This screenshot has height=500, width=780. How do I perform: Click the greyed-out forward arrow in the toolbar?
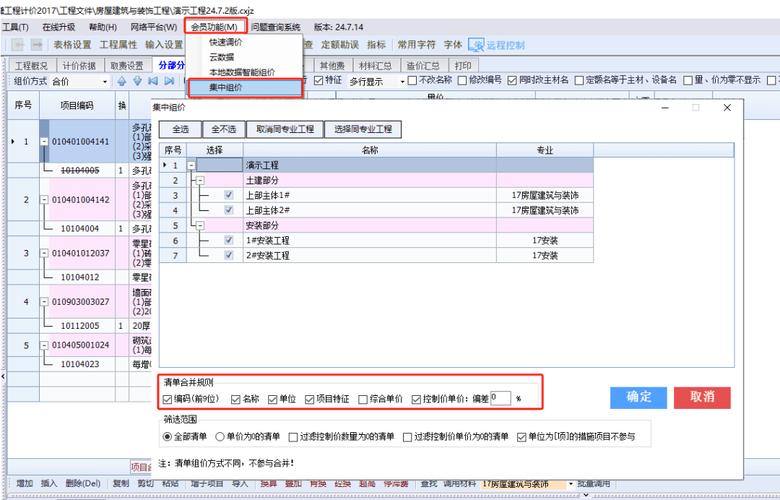(36, 45)
